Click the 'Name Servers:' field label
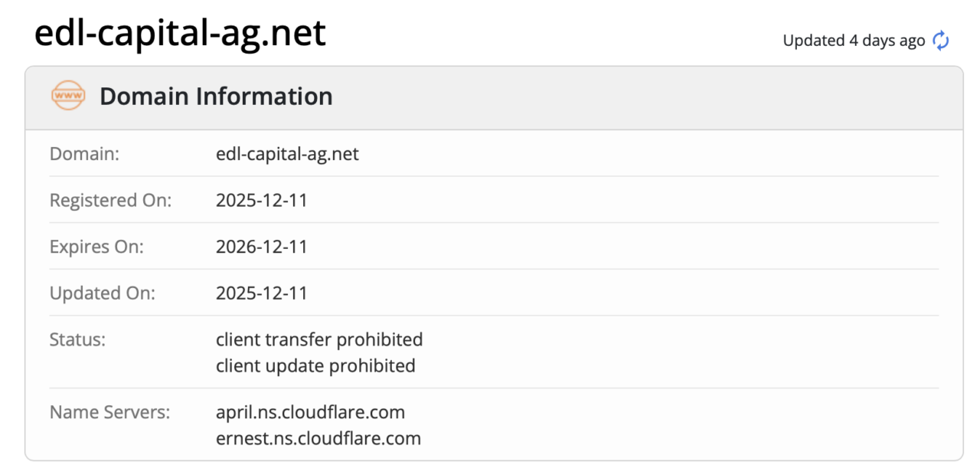This screenshot has height=475, width=980. pyautogui.click(x=109, y=412)
